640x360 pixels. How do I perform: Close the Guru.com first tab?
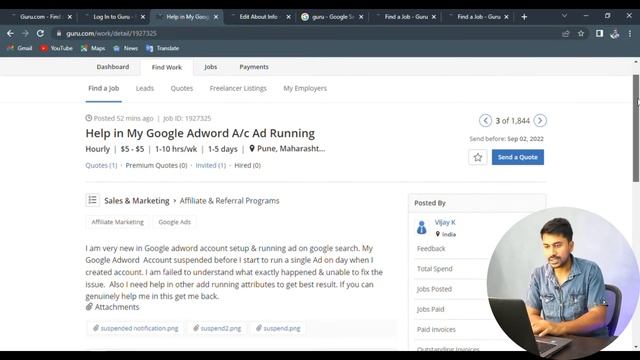click(70, 17)
